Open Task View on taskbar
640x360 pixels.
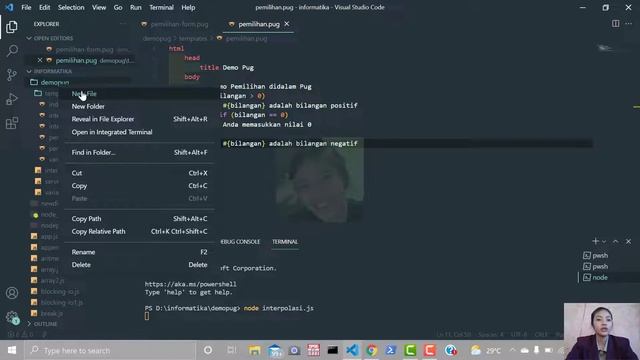point(231,350)
